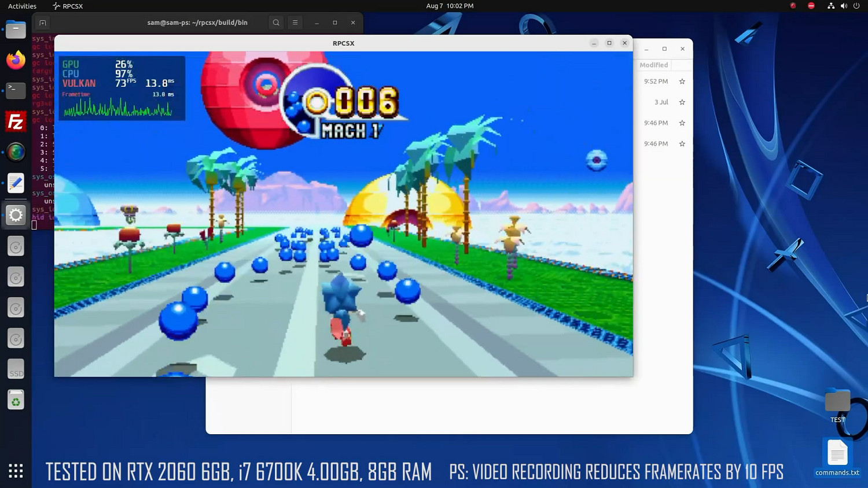This screenshot has height=488, width=868.
Task: Star the file modified 3 Jul
Action: coord(682,102)
